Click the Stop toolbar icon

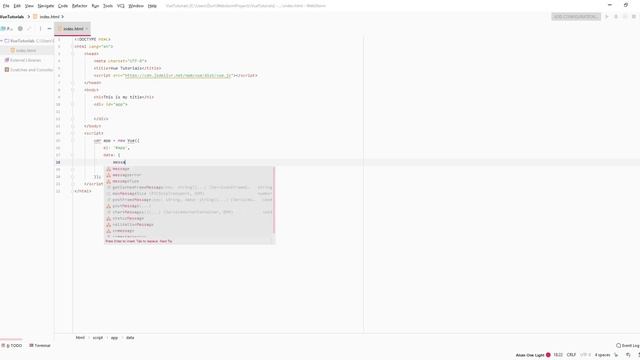[x=634, y=17]
